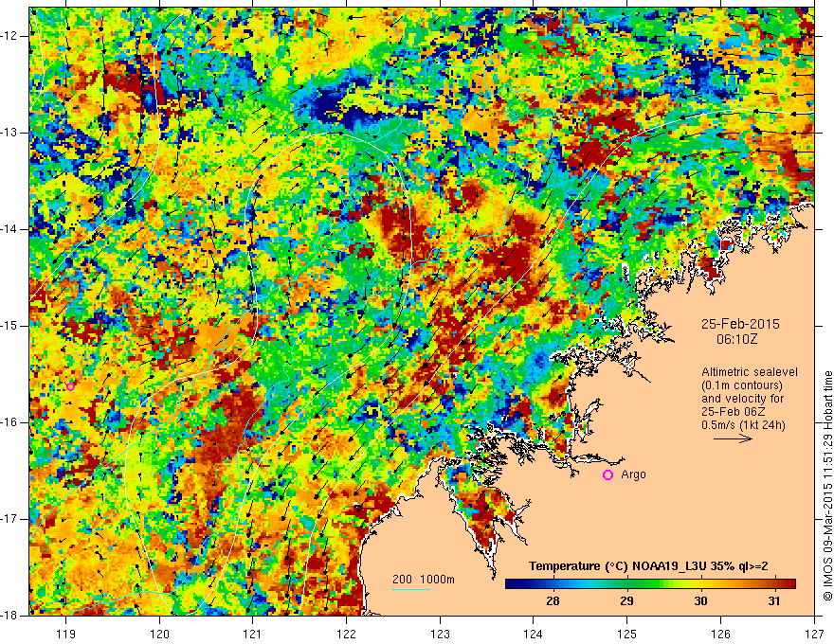The height and width of the screenshot is (644, 834).
Task: Click the '25-Feb-2015' date label
Action: (x=740, y=324)
